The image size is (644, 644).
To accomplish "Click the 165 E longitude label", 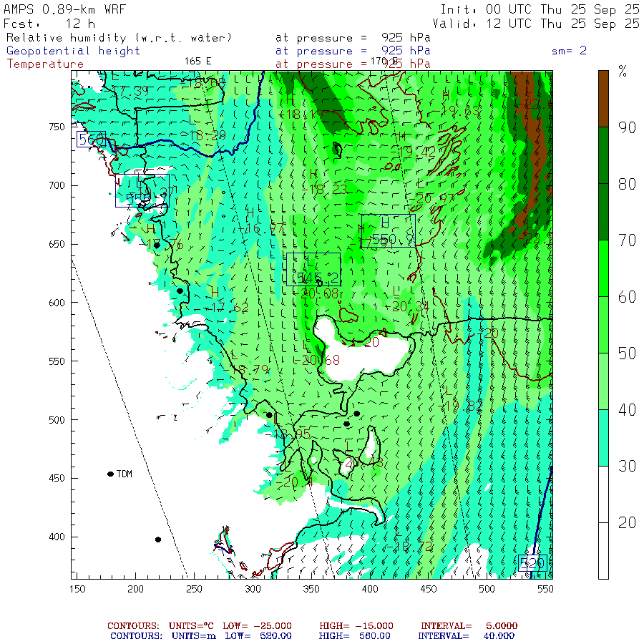I will pos(197,62).
